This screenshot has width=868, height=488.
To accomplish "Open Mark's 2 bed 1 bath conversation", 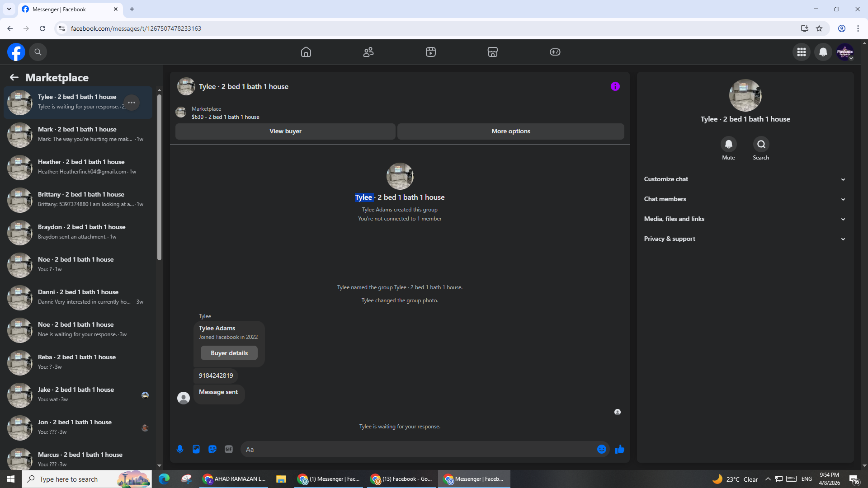I will tap(78, 135).
